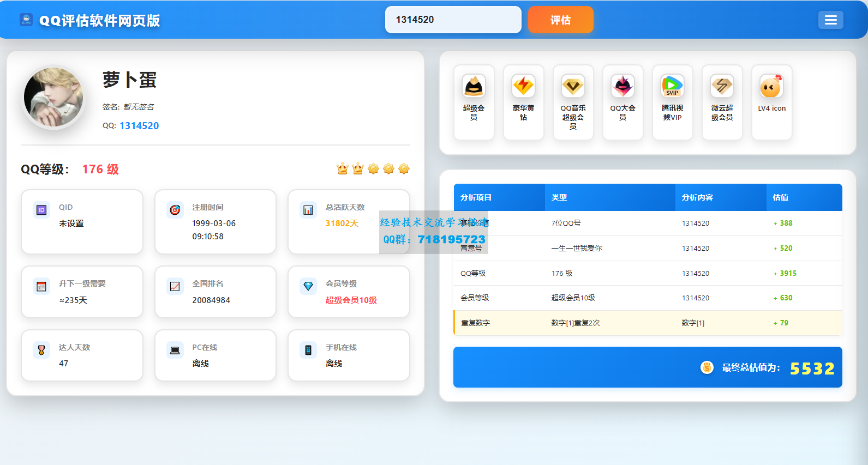The height and width of the screenshot is (465, 868).
Task: Open the QQ大会员 badge icon
Action: (622, 86)
